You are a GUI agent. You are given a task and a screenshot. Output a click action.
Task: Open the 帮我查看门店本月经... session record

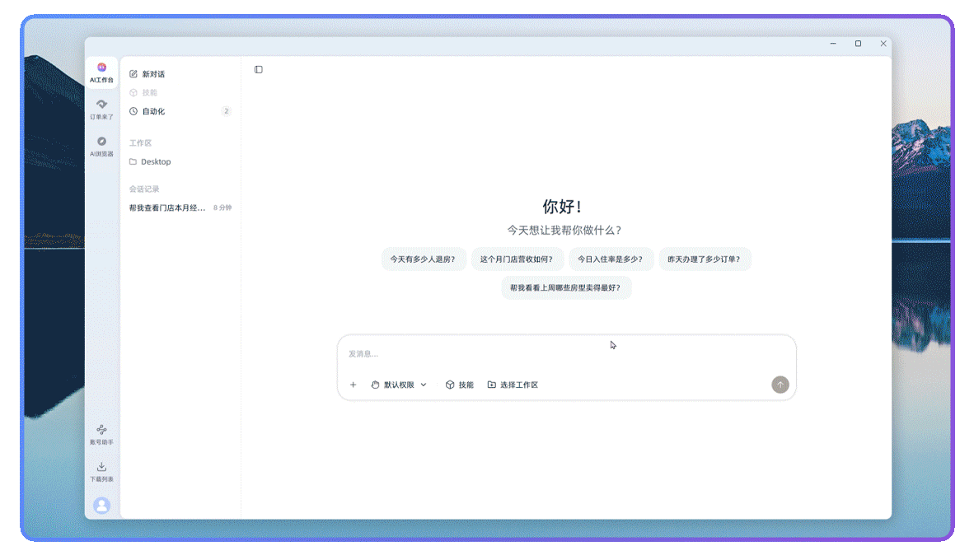click(x=180, y=208)
